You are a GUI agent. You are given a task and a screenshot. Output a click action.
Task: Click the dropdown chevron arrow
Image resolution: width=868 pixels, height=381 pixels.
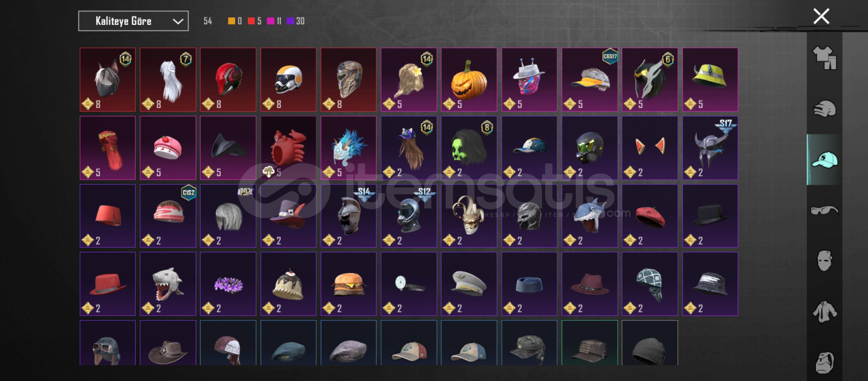point(178,22)
